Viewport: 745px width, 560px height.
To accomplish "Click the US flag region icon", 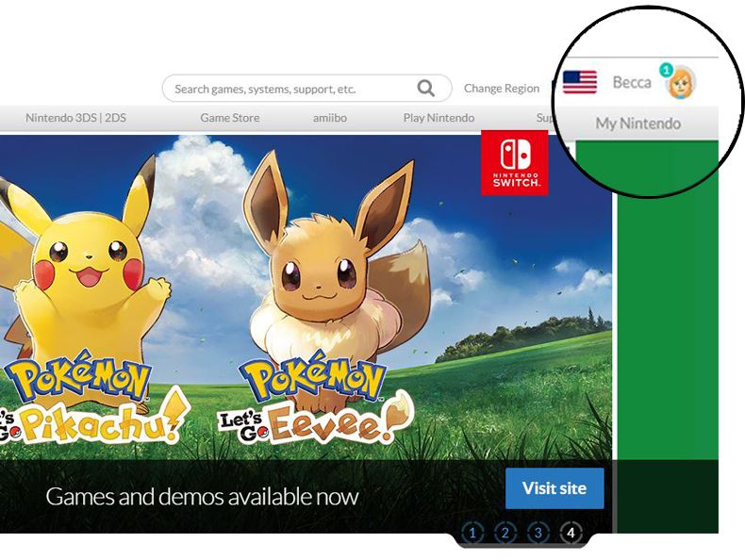I will 580,82.
